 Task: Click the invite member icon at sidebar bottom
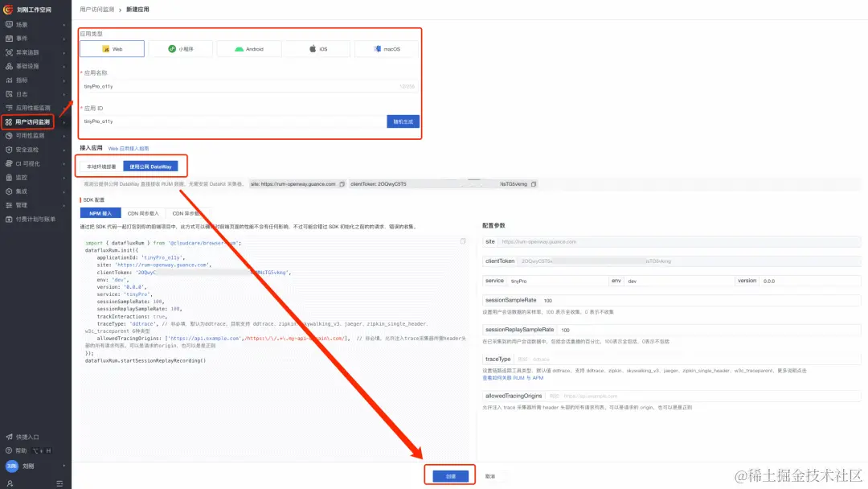point(10,483)
